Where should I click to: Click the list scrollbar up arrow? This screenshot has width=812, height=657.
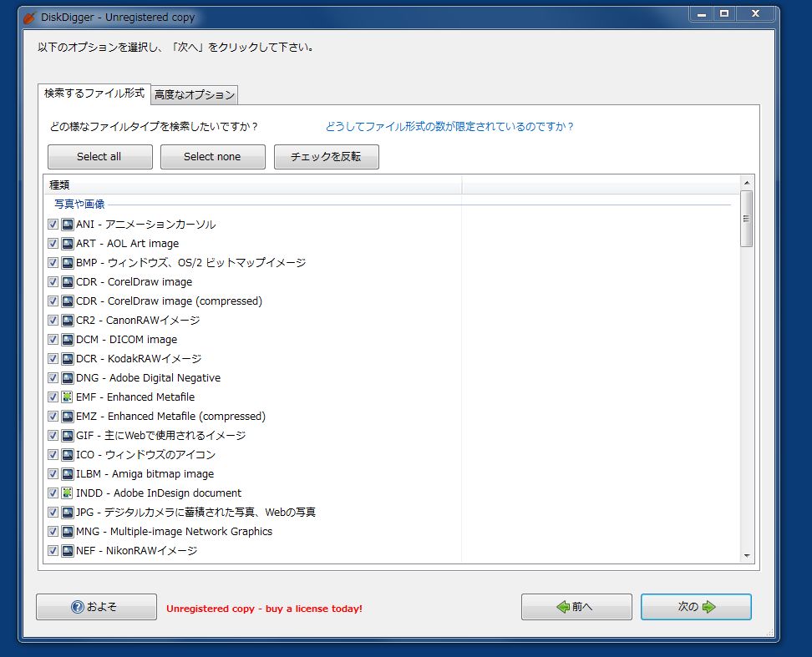[x=747, y=183]
